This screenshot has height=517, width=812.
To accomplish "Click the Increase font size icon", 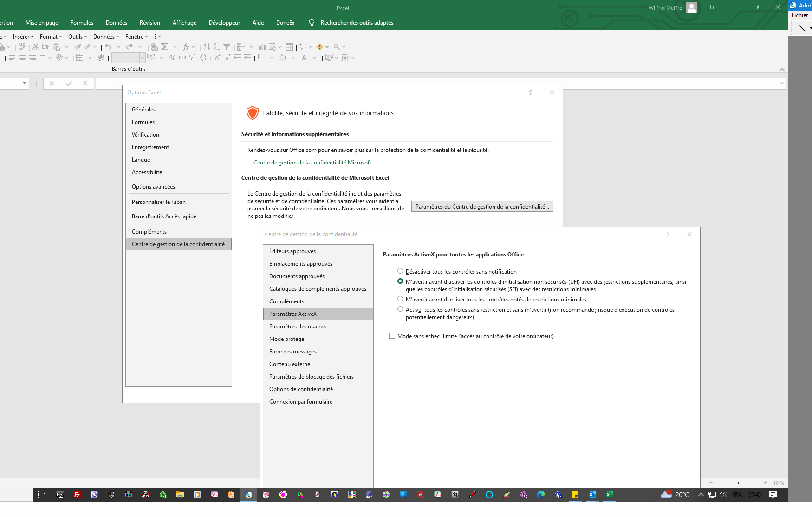I will (217, 58).
